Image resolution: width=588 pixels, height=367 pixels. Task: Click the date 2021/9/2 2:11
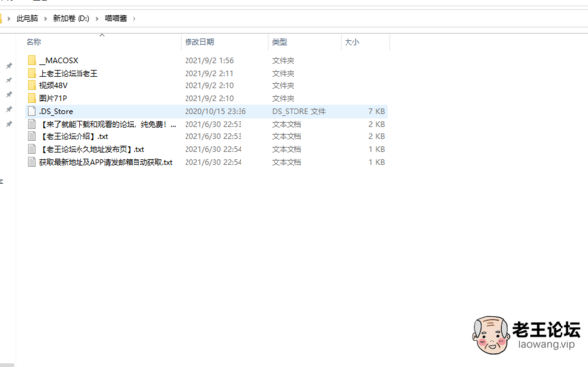[209, 73]
